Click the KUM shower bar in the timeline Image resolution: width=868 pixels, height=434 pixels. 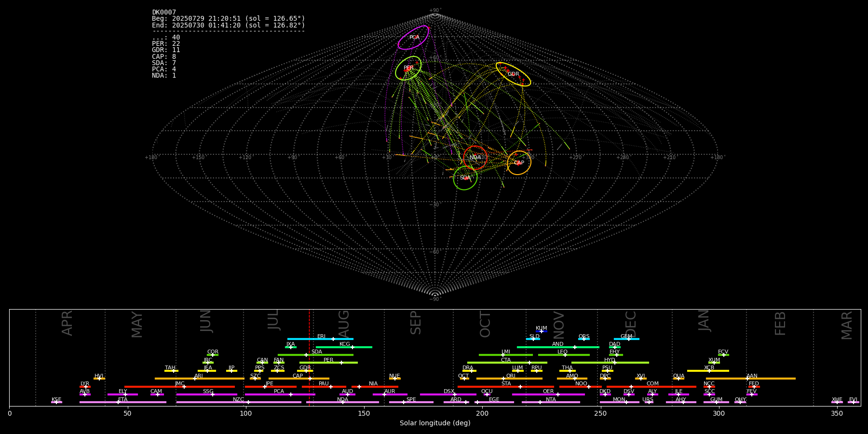[542, 331]
